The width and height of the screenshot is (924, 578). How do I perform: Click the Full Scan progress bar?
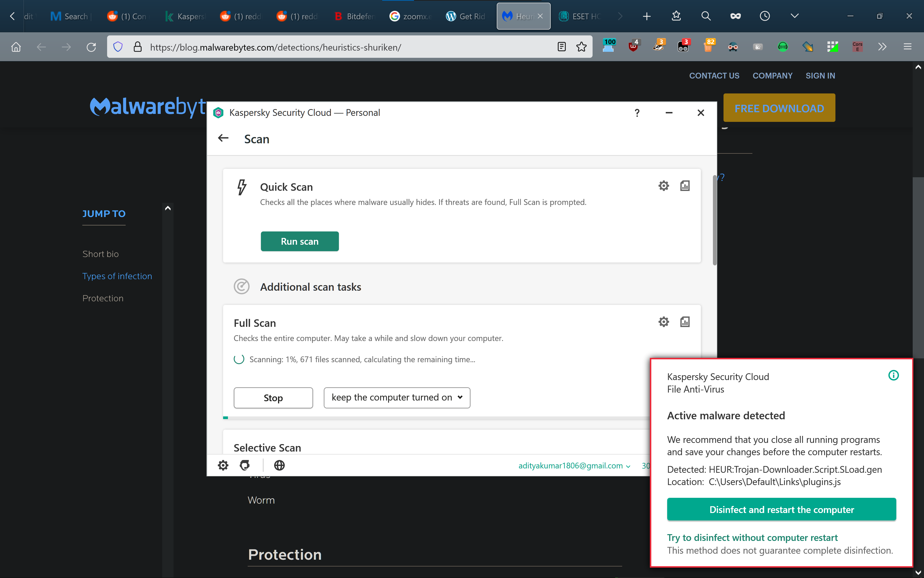[x=437, y=418]
